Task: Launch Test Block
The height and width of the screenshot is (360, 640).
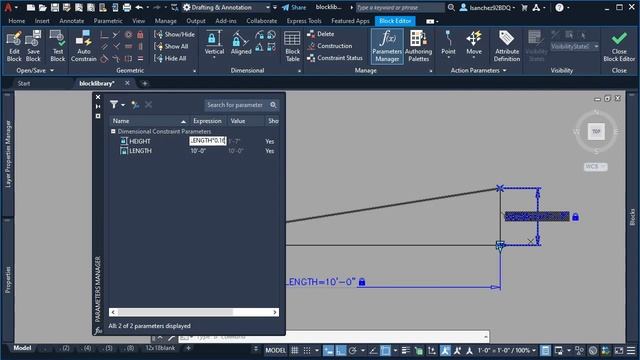Action: 58,46
